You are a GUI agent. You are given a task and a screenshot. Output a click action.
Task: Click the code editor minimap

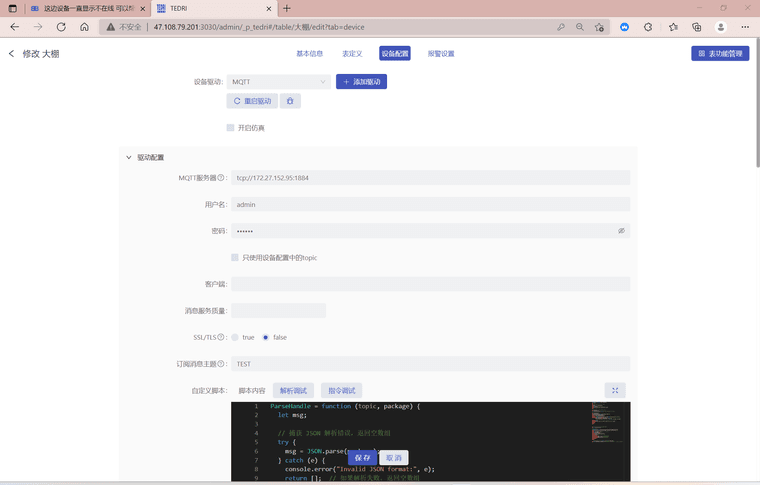[x=606, y=422]
